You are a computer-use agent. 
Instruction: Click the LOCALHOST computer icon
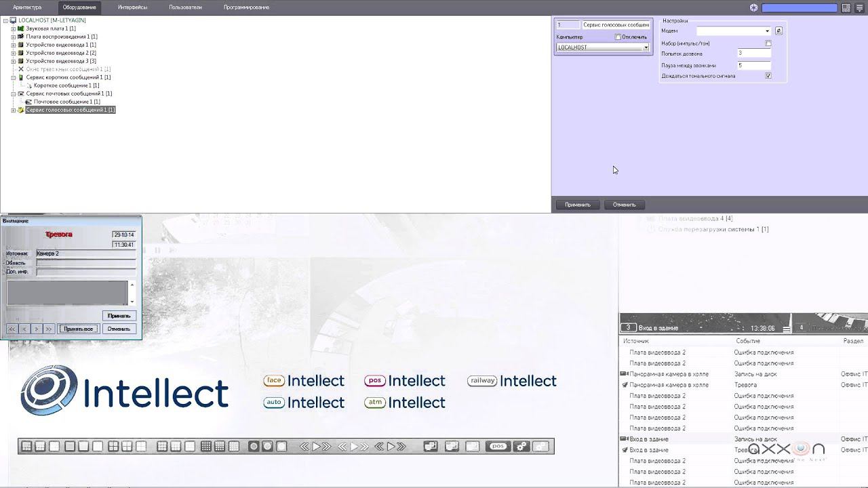tap(13, 20)
